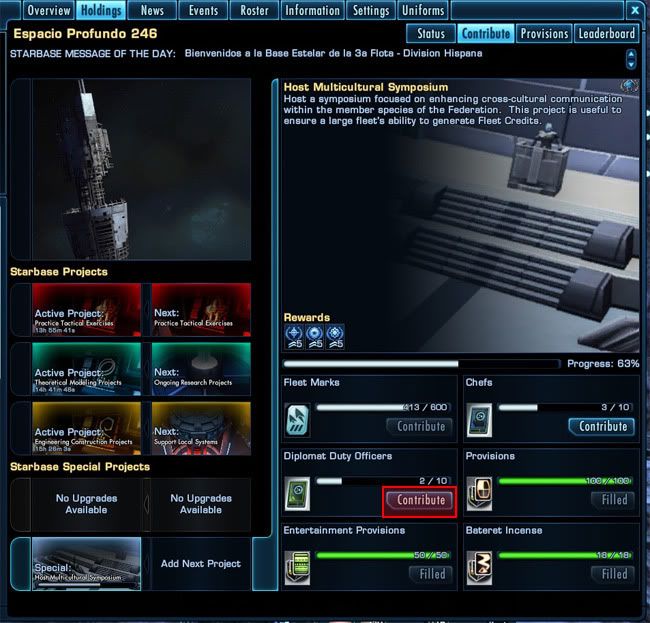Screen dimensions: 650x623
Task: Click second No Upgrades Available slot
Action: [201, 504]
